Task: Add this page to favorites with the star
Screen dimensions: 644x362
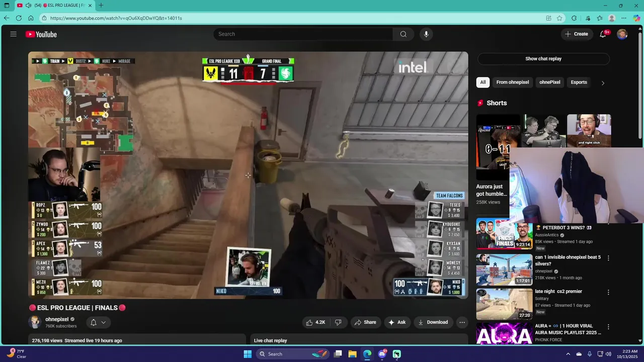Action: pyautogui.click(x=559, y=18)
